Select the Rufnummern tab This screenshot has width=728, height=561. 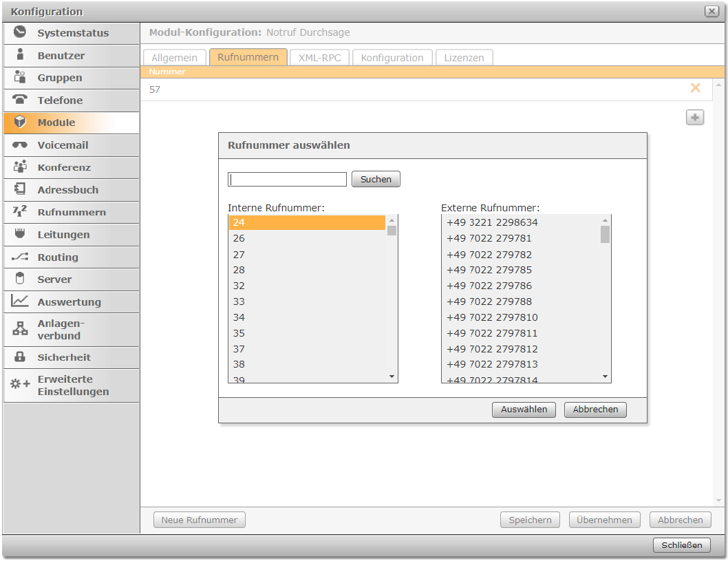point(248,57)
